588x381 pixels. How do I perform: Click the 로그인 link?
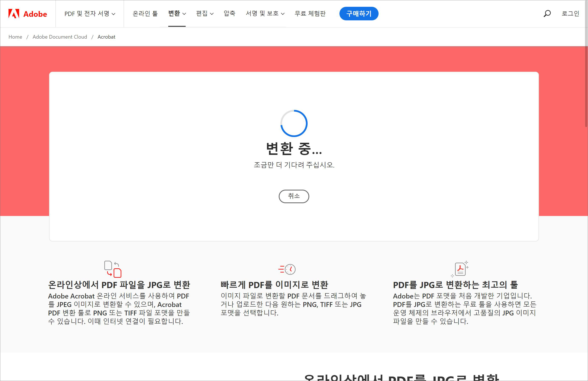[x=570, y=14]
